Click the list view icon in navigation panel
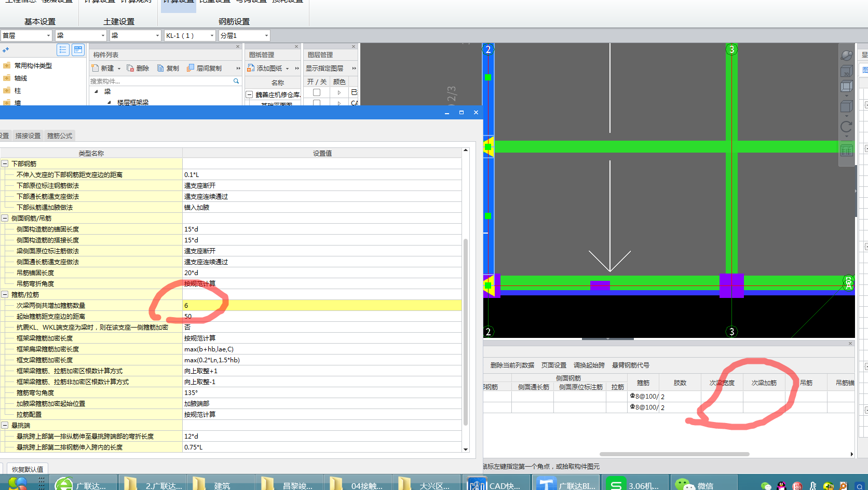Viewport: 868px width, 490px height. pyautogui.click(x=63, y=50)
